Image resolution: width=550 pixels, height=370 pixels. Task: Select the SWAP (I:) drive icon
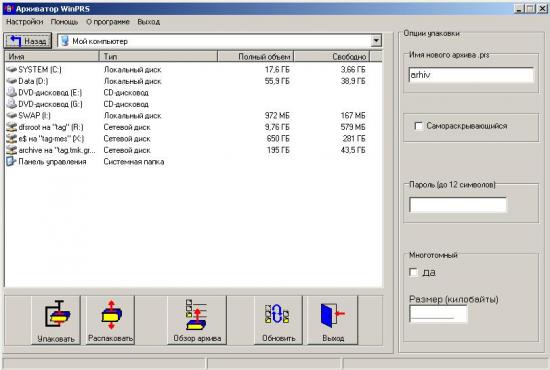point(12,115)
